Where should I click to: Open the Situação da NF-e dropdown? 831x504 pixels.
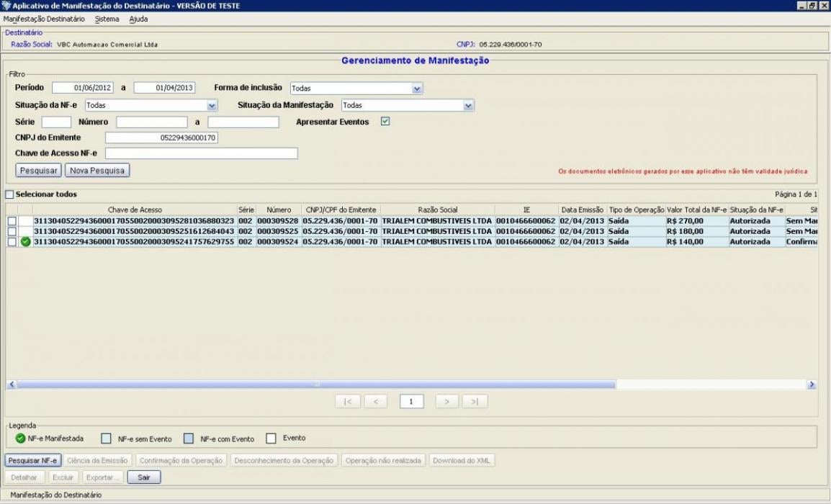pos(212,105)
